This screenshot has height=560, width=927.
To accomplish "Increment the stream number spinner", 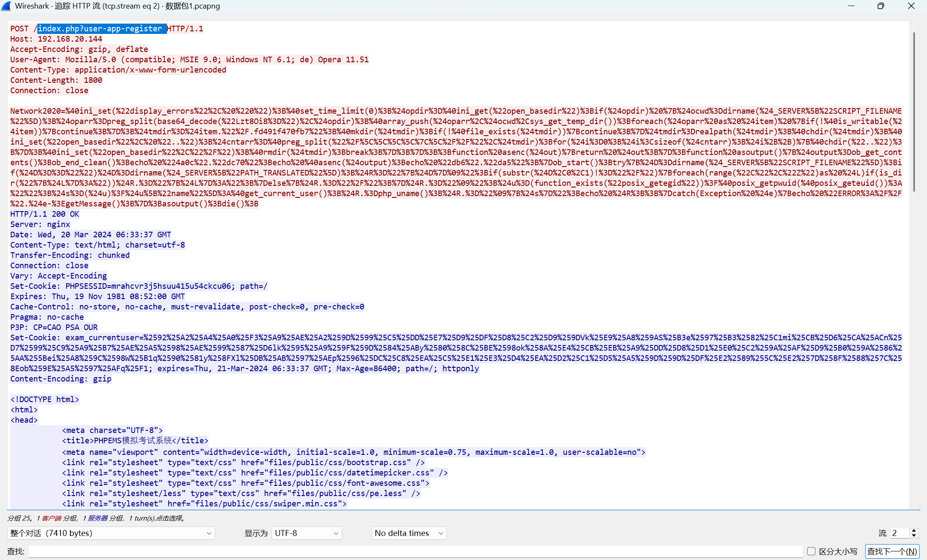I will [914, 530].
